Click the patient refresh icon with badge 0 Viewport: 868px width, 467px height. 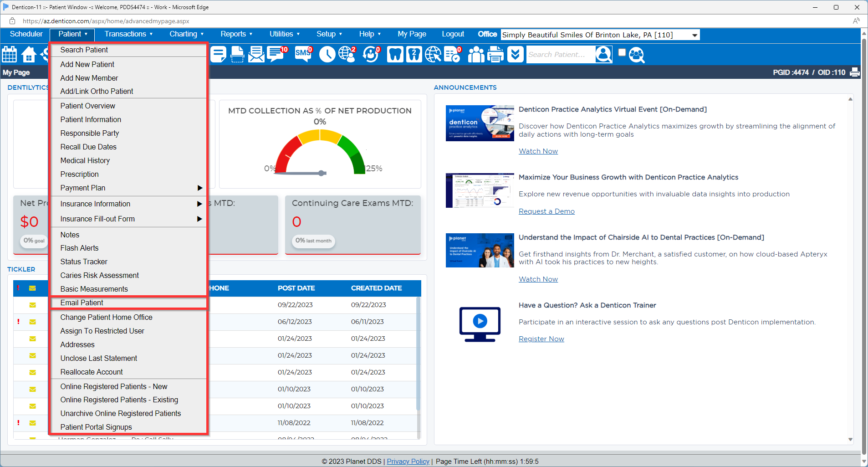[x=371, y=54]
